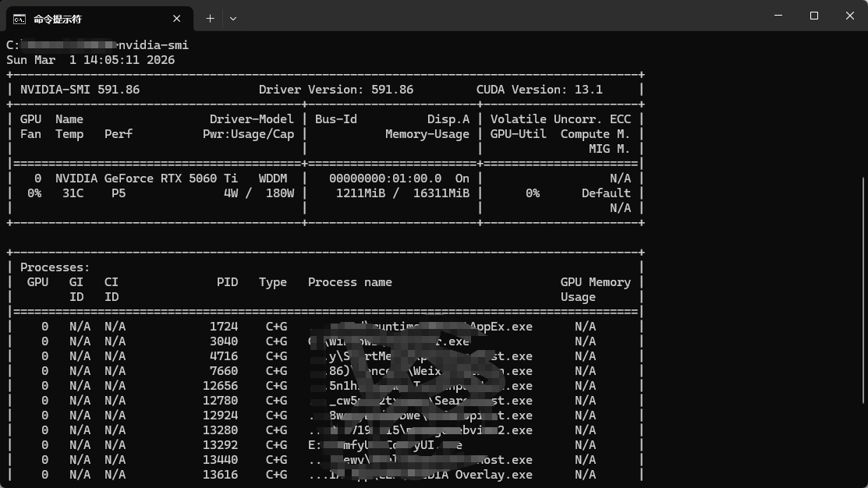
Task: Click the 'Overlay.exe' process name
Action: click(x=494, y=475)
